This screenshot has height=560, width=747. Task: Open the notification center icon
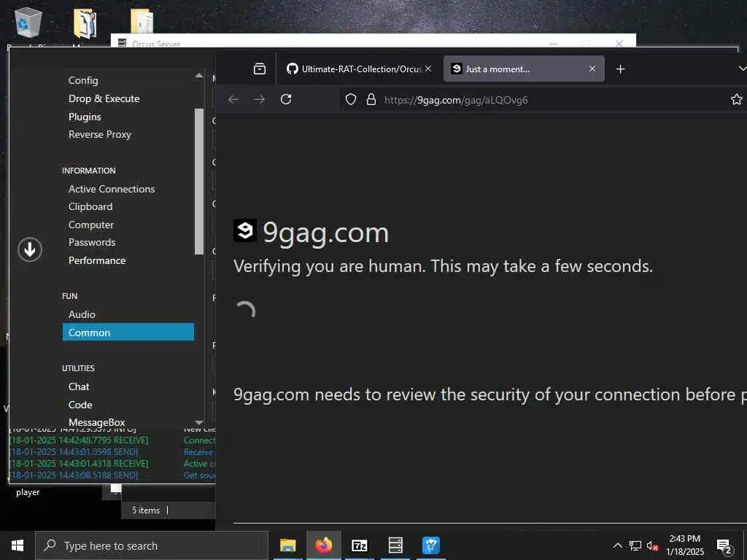(724, 546)
